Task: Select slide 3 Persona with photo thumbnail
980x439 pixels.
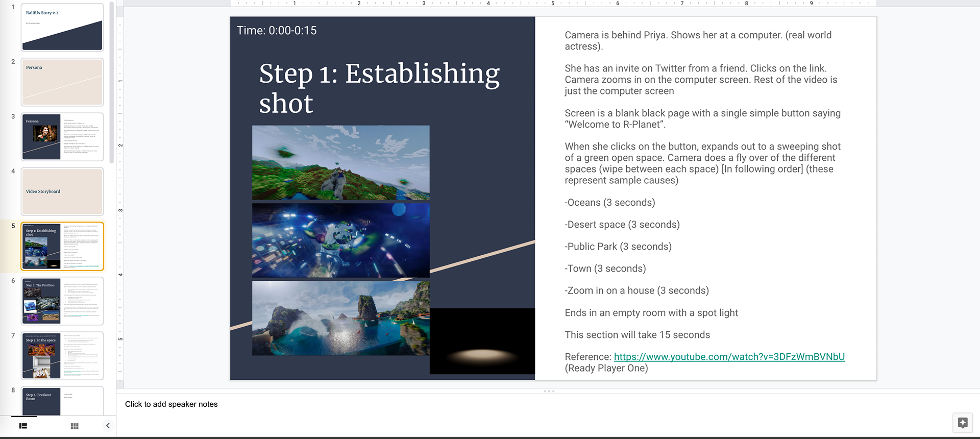Action: (62, 137)
